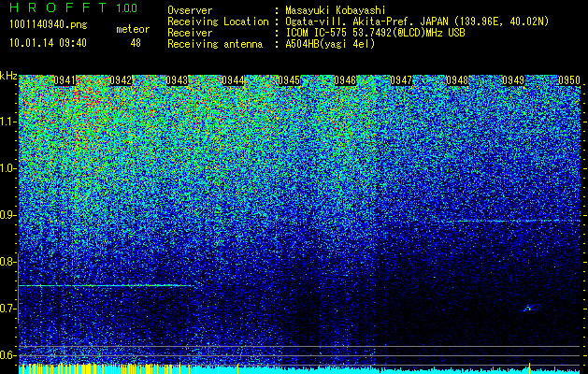Screen dimensions: 588x374
Task: Click observer name Masayuki Kobayashi
Action: (336, 10)
